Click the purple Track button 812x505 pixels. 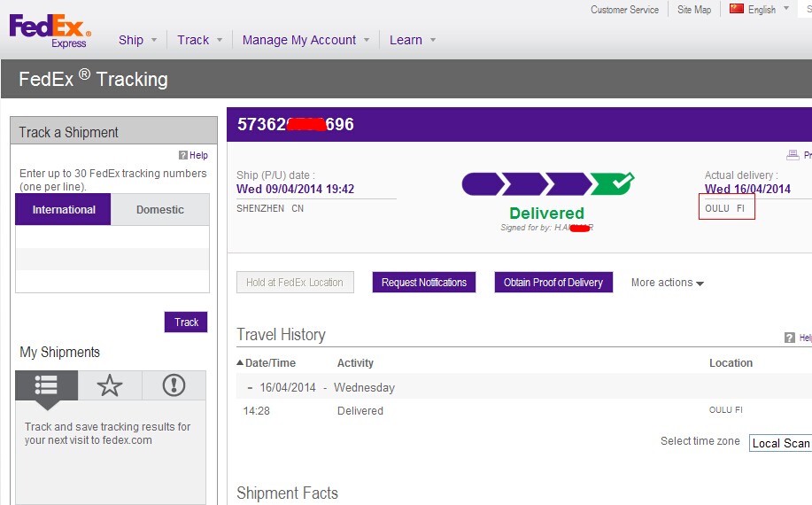pos(186,322)
